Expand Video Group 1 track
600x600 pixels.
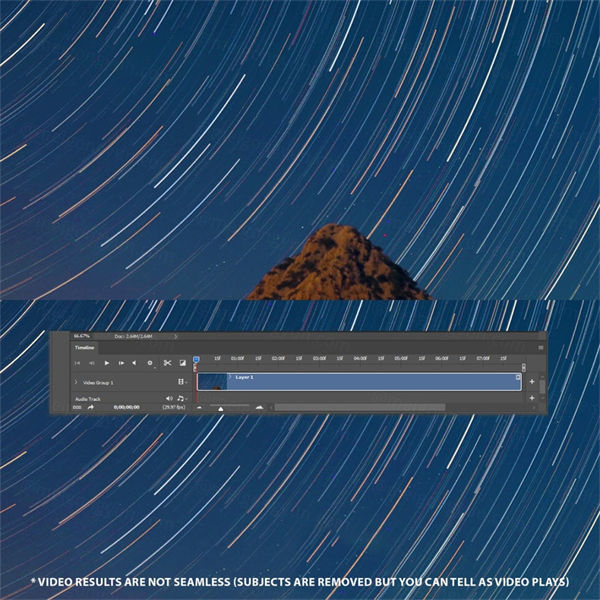(x=76, y=382)
